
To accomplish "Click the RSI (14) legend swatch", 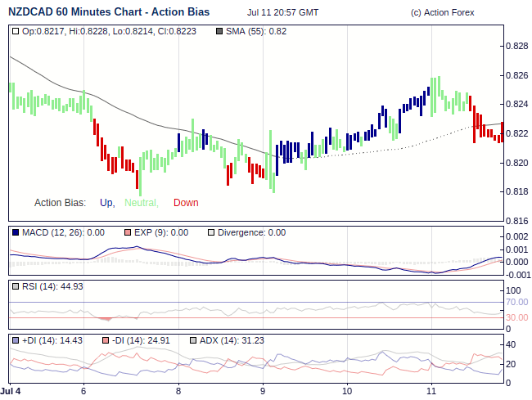I will point(16,286).
